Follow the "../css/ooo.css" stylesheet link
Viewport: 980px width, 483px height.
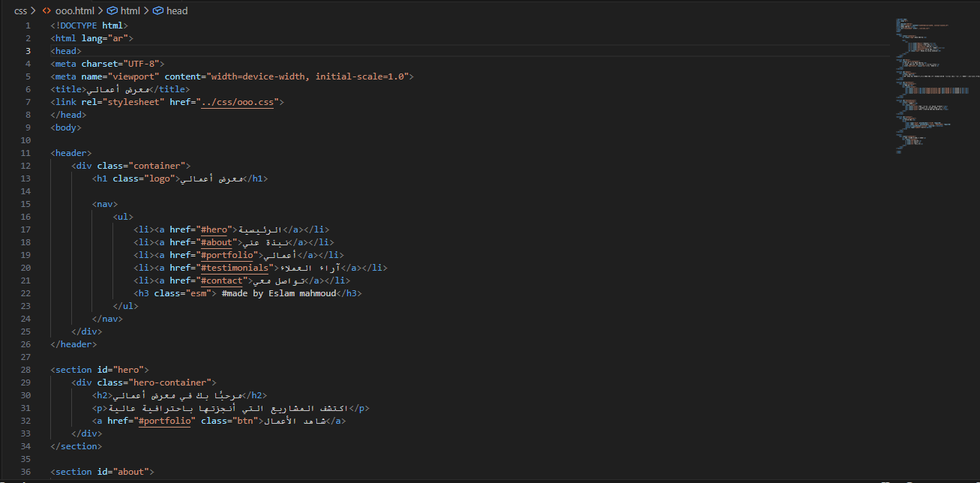(238, 101)
